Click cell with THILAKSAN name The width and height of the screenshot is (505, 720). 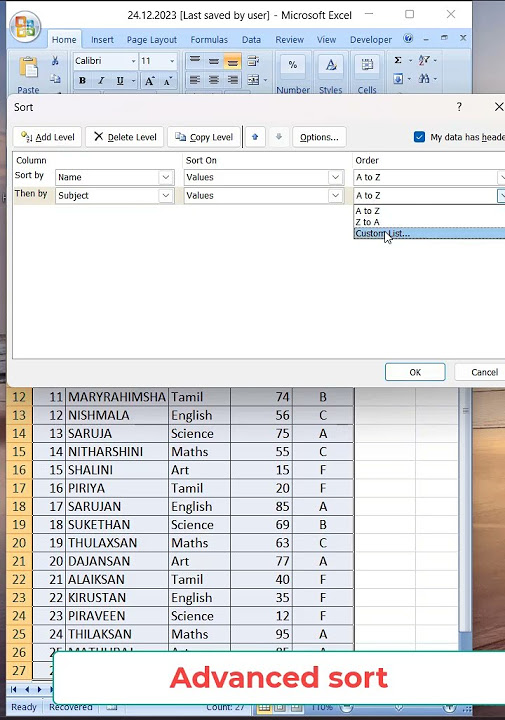(x=117, y=634)
